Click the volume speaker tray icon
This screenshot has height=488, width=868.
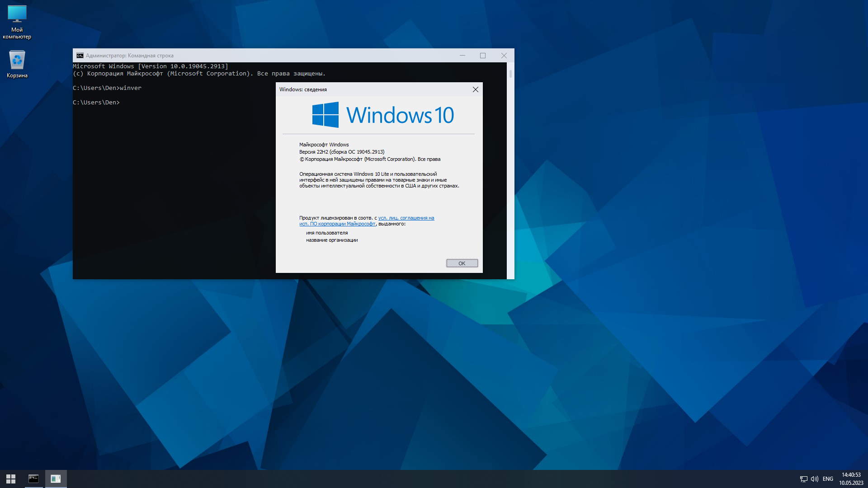pos(814,479)
